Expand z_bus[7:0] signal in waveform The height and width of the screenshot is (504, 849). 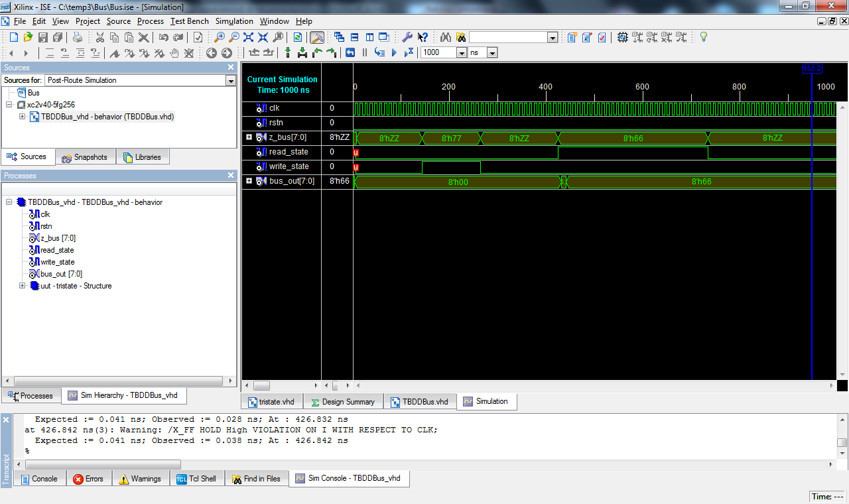coord(249,137)
